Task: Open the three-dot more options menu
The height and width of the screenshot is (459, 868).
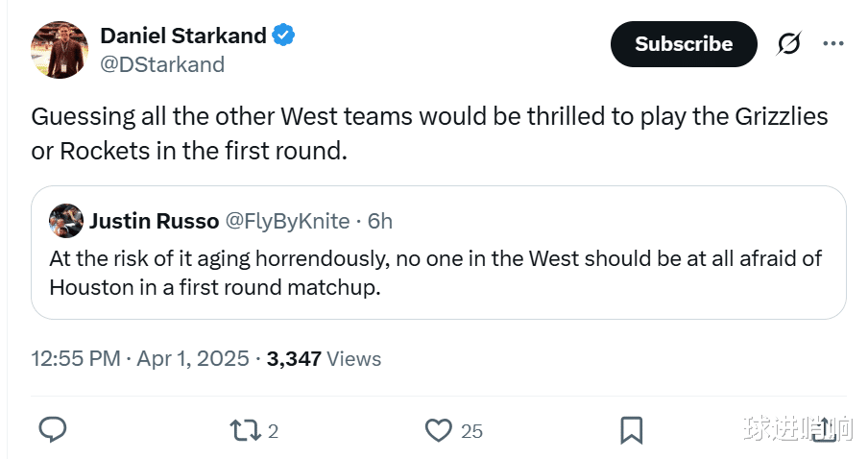Action: pos(832,44)
